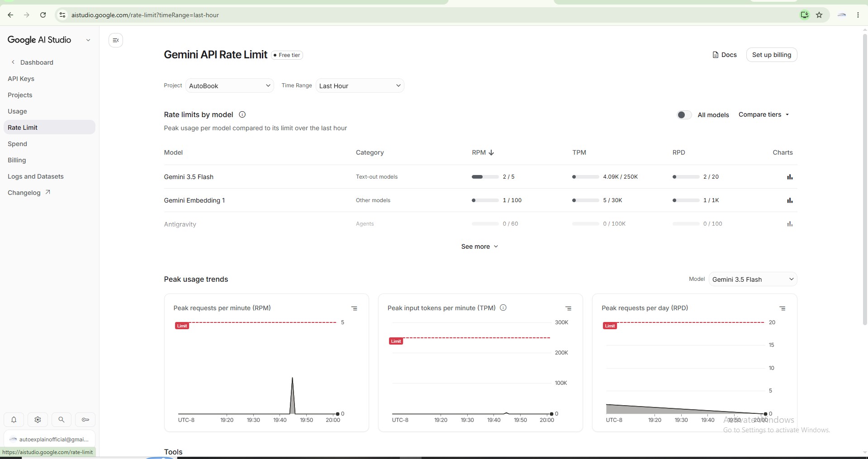Open the Project AutoBook dropdown
The height and width of the screenshot is (459, 868).
pos(230,85)
